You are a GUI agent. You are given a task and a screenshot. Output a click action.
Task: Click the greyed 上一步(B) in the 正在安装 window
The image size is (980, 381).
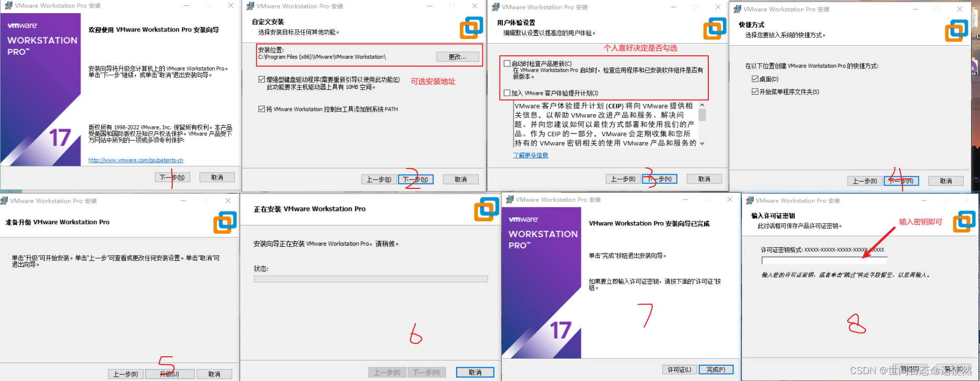[x=388, y=373]
